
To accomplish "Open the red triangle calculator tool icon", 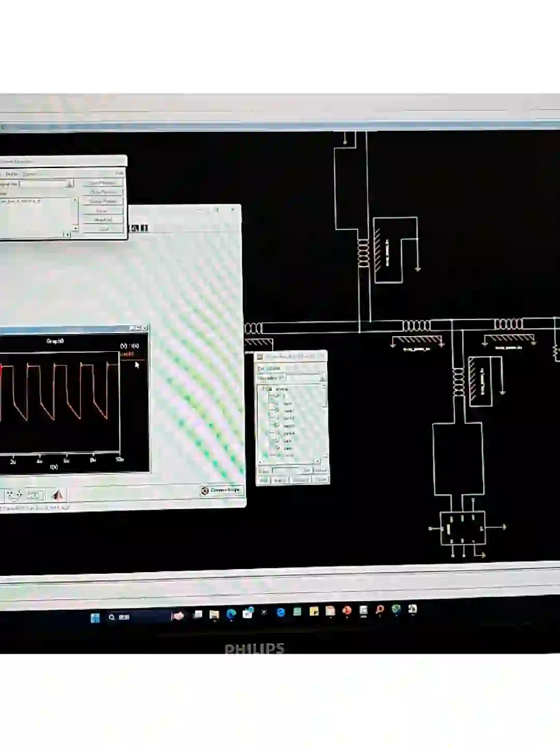I will [x=58, y=494].
